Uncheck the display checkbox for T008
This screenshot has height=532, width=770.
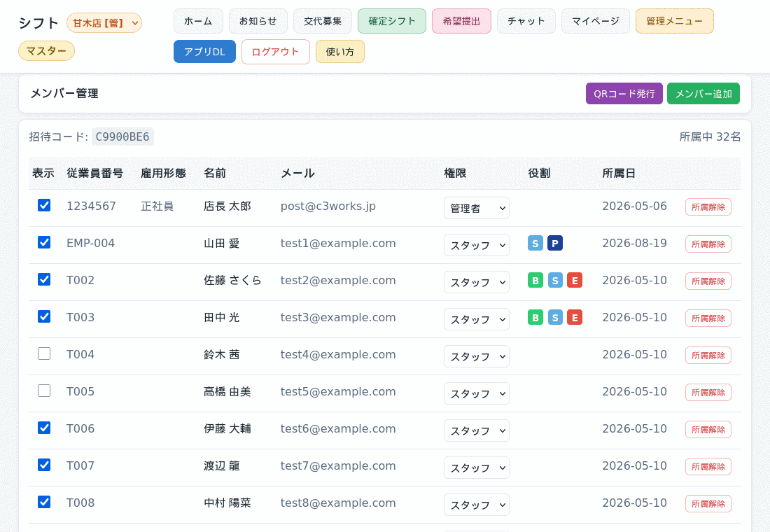point(44,501)
